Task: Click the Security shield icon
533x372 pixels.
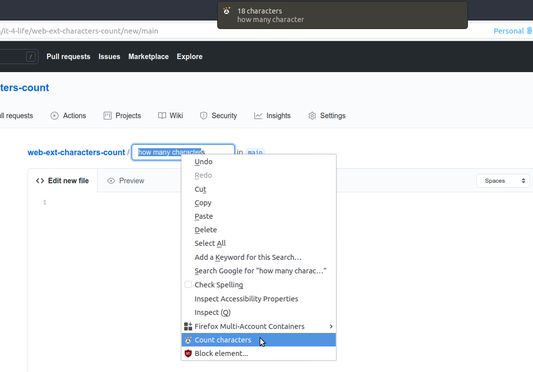Action: pos(203,116)
